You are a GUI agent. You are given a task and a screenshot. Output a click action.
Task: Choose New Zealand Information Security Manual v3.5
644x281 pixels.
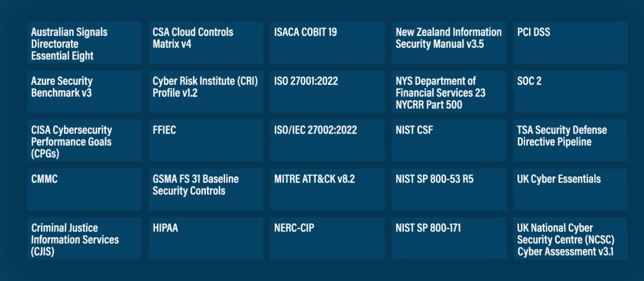(449, 43)
